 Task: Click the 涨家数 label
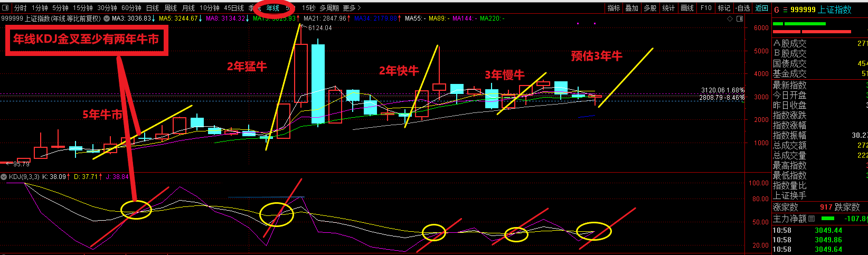786,207
